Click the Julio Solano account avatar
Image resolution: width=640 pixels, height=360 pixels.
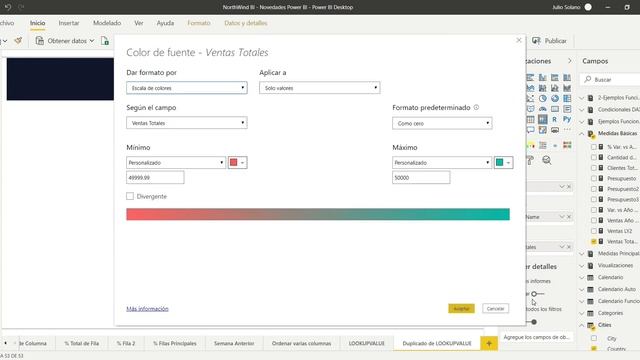[x=588, y=7]
